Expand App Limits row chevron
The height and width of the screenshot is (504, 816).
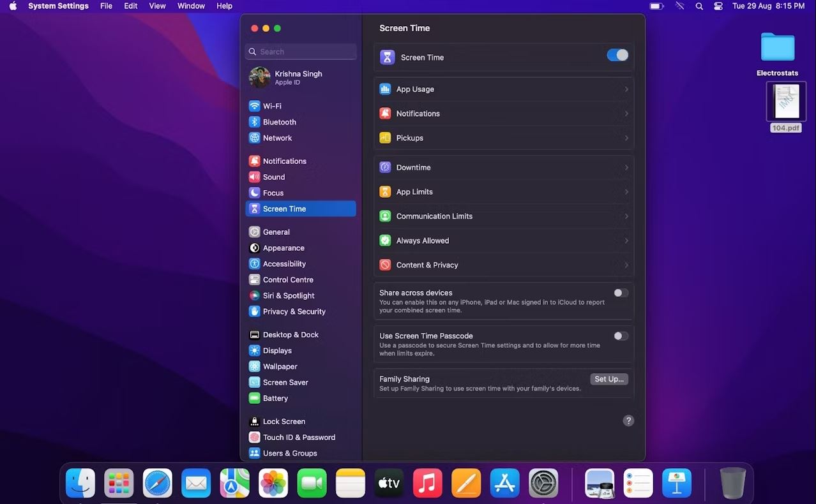[x=626, y=192]
